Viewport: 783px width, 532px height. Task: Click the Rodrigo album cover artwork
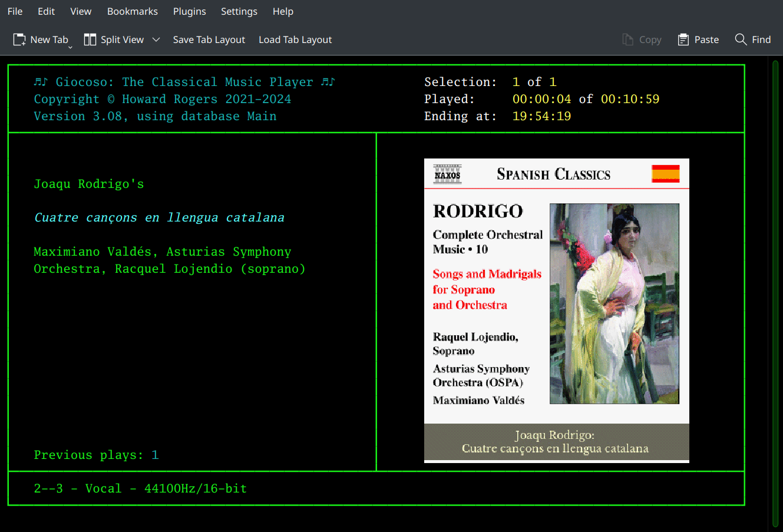[614, 303]
